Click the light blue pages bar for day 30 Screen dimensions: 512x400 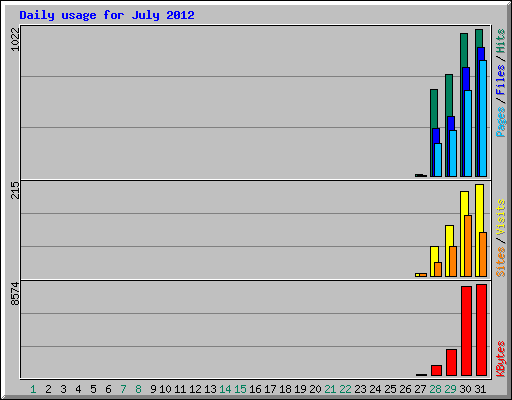pyautogui.click(x=468, y=133)
